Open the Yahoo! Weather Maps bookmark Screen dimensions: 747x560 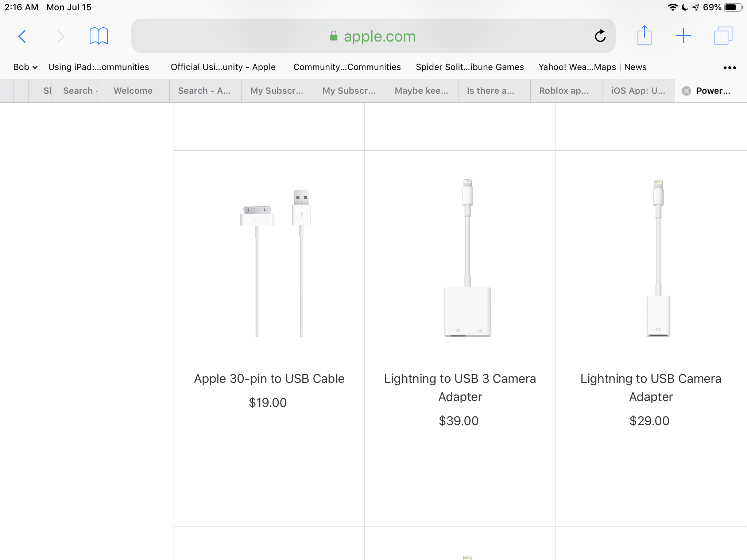592,67
